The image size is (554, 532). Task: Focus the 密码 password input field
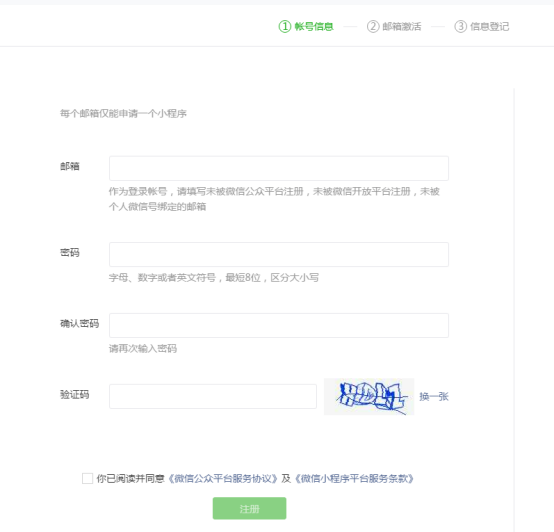[x=279, y=254]
